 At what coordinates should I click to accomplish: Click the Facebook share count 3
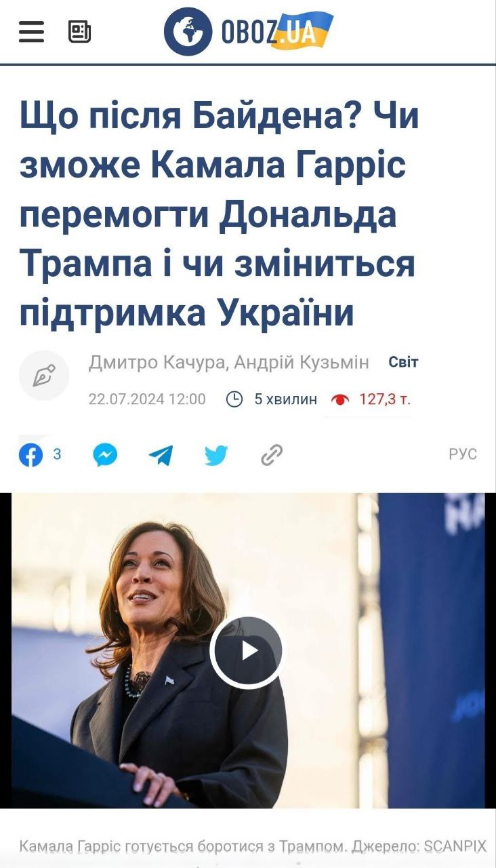click(x=57, y=454)
